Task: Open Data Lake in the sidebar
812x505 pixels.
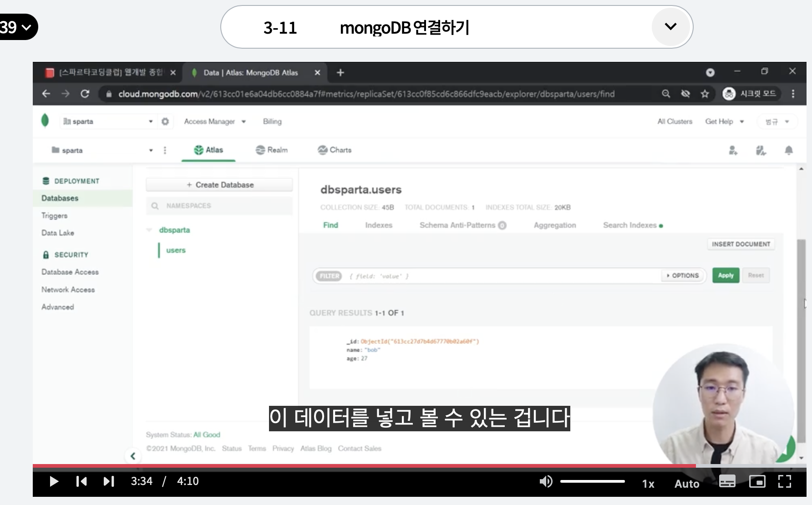Action: click(x=58, y=233)
